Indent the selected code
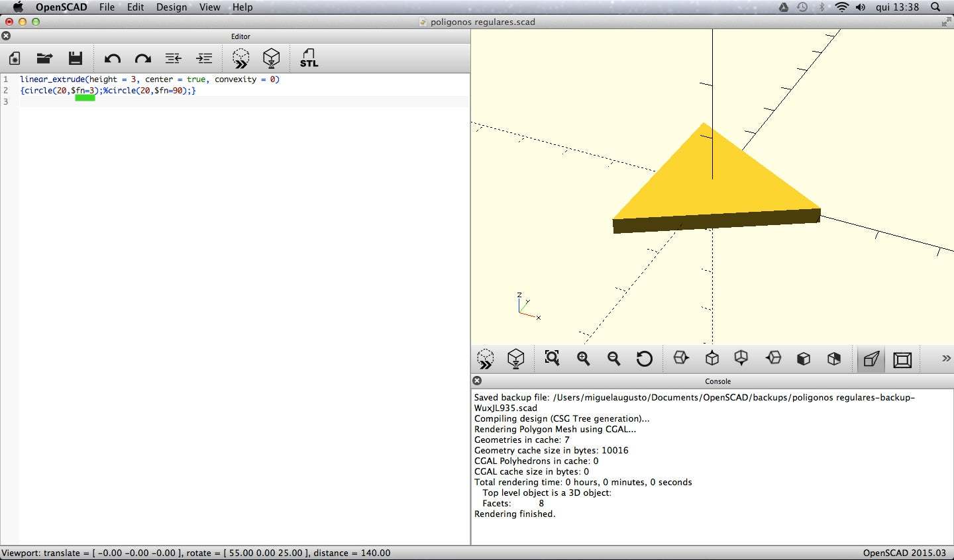Image resolution: width=954 pixels, height=560 pixels. click(x=204, y=58)
